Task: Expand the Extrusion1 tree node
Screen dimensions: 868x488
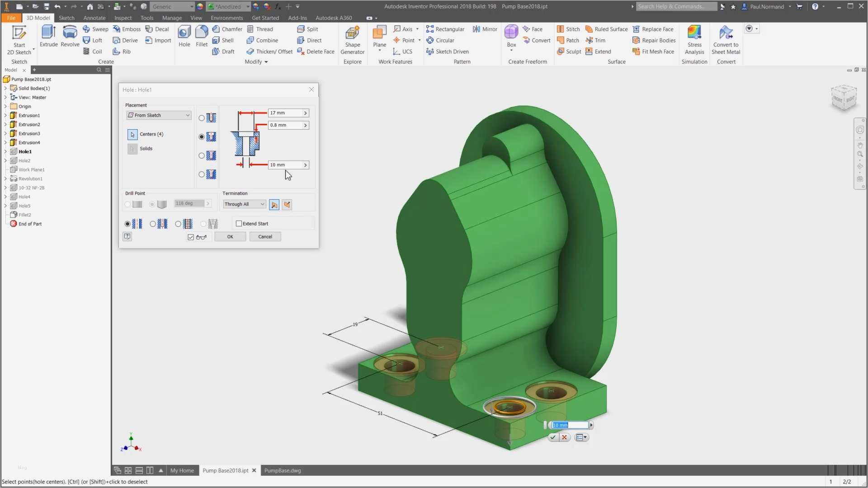Action: (x=5, y=116)
